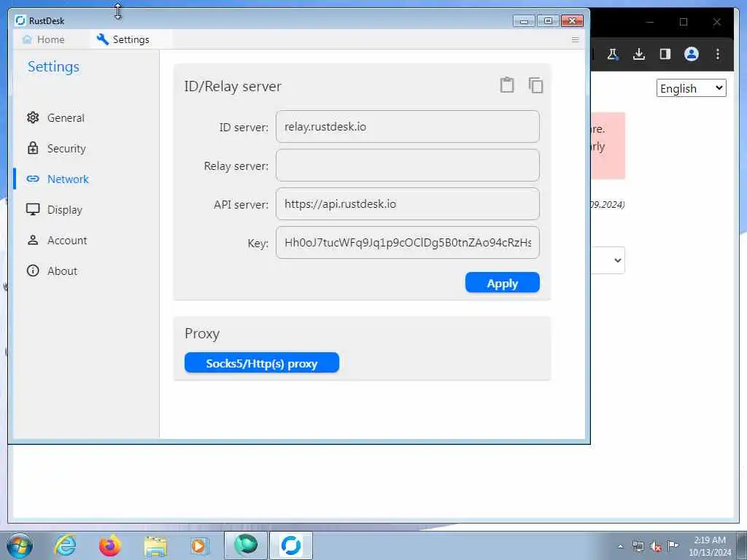
Task: Click the API server: label
Action: click(x=241, y=205)
